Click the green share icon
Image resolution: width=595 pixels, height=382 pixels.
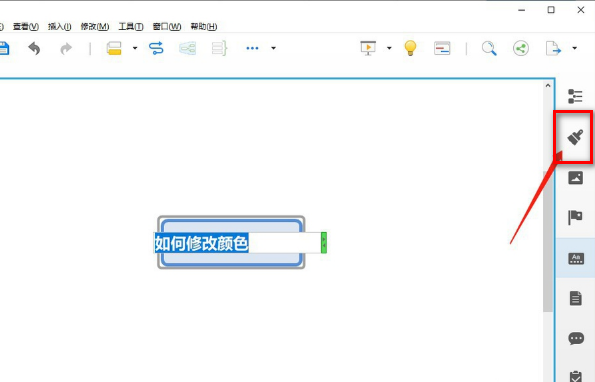point(521,48)
